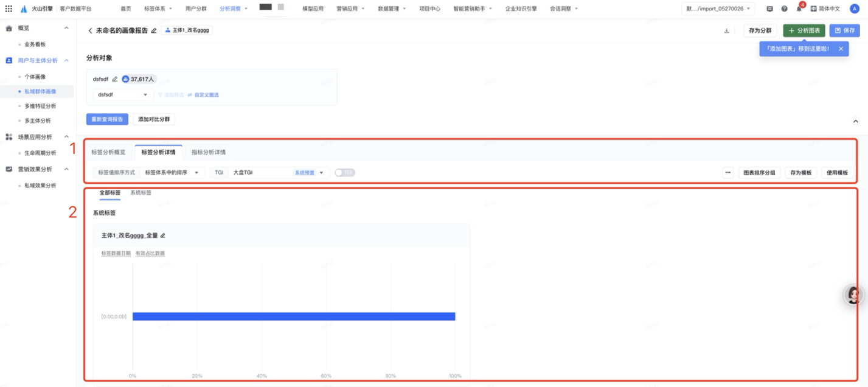Click the 主体1_改名gggg subject tag
Image resolution: width=868 pixels, height=387 pixels.
coord(187,30)
